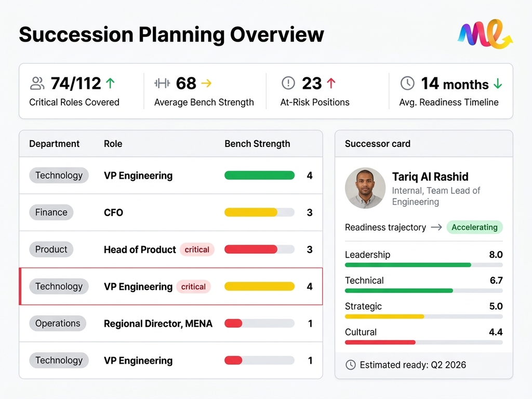Toggle the critical badge on Head of Product
Screen dimensions: 532x399
(197, 249)
